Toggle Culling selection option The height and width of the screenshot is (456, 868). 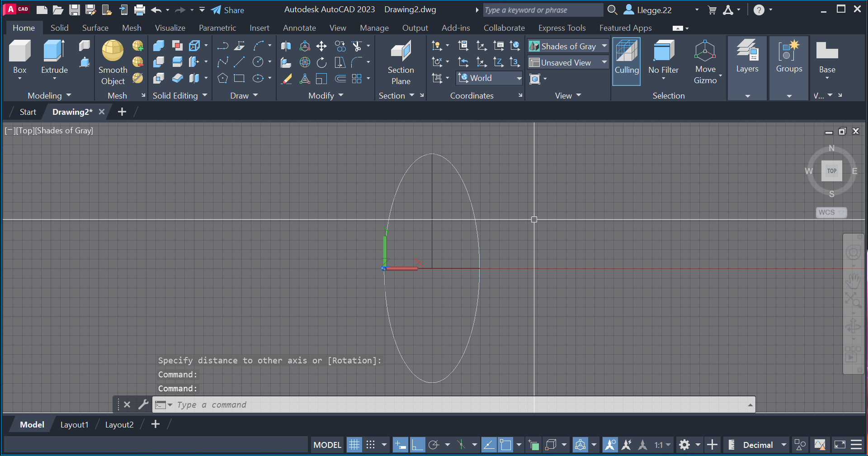(x=627, y=61)
